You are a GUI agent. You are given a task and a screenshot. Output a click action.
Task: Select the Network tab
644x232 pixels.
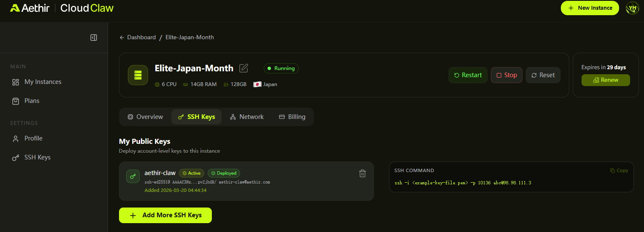247,117
